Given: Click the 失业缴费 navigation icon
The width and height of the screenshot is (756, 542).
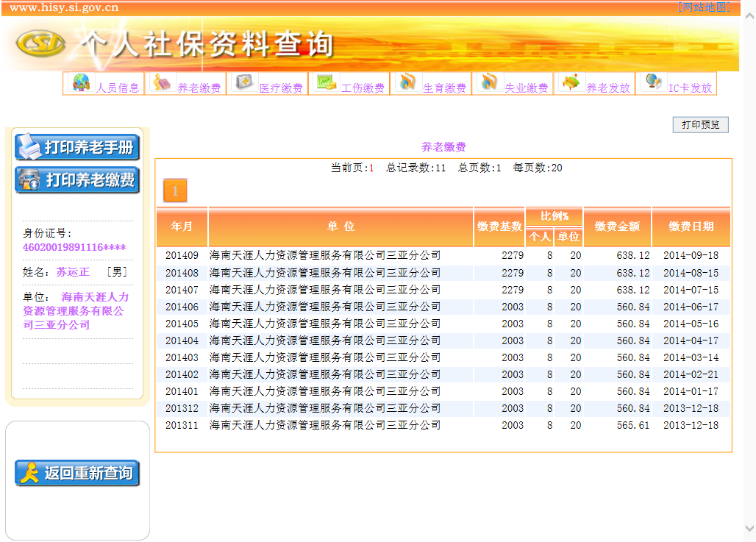Looking at the screenshot, I should tap(489, 83).
